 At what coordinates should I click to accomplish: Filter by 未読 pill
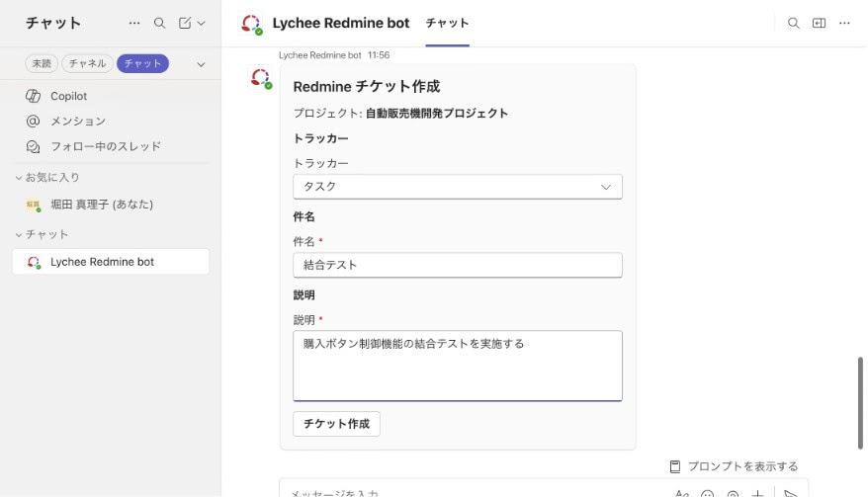tap(42, 63)
